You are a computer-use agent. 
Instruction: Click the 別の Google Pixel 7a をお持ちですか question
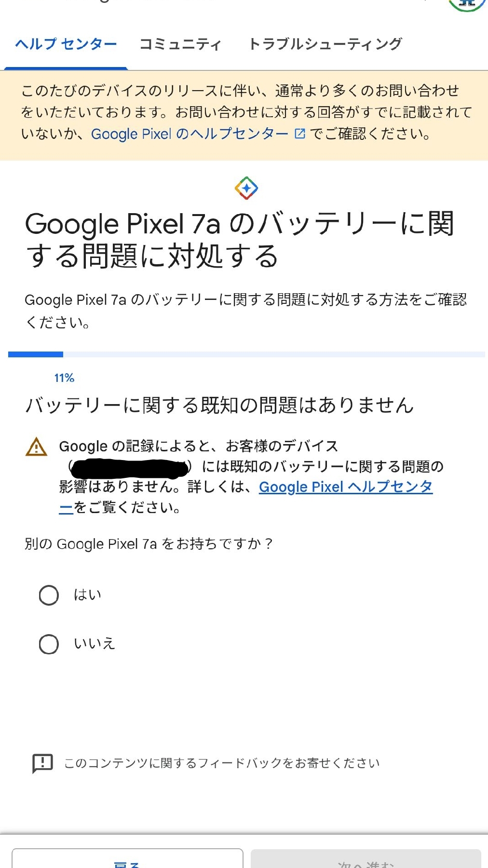(149, 544)
